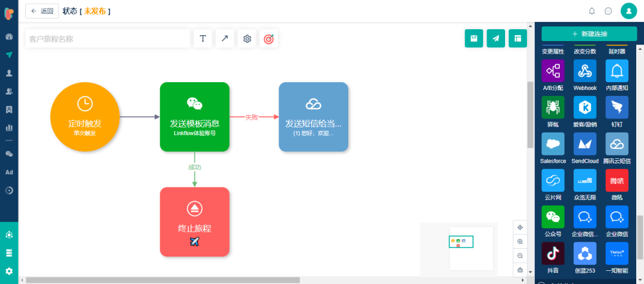
Task: Choose the A/B分配 node icon
Action: [x=553, y=71]
